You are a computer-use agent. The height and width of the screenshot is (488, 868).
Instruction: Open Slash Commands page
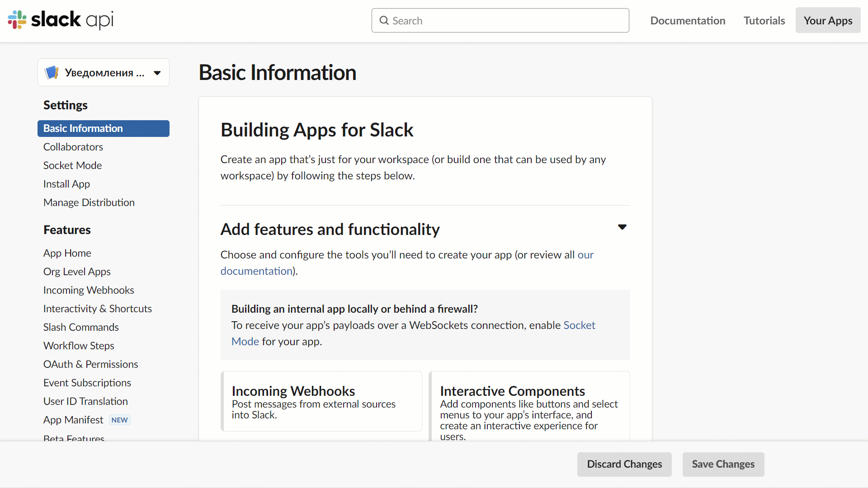coord(81,327)
